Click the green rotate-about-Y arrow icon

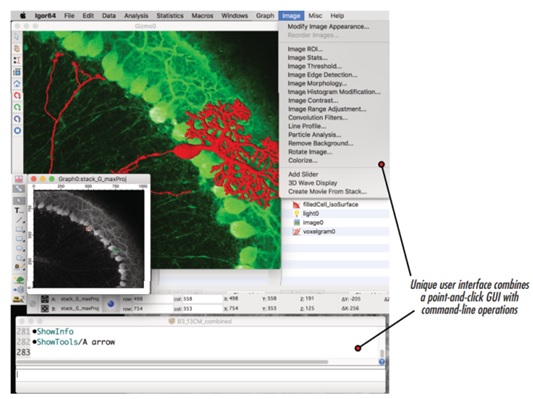tap(17, 107)
